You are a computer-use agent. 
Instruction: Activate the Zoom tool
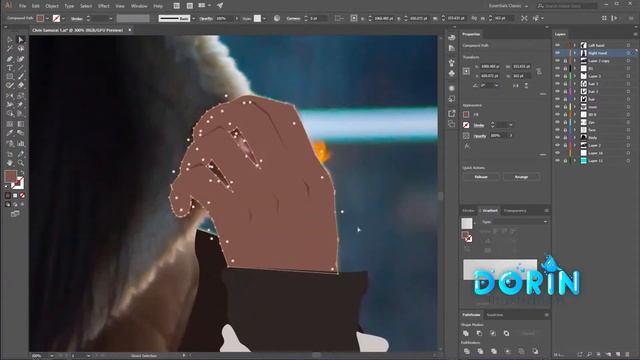coord(20,163)
